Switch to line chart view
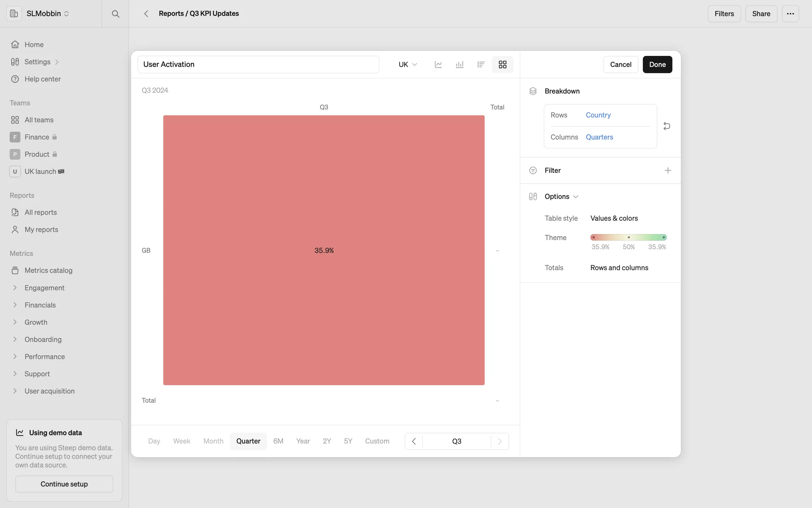812x508 pixels. coord(438,64)
